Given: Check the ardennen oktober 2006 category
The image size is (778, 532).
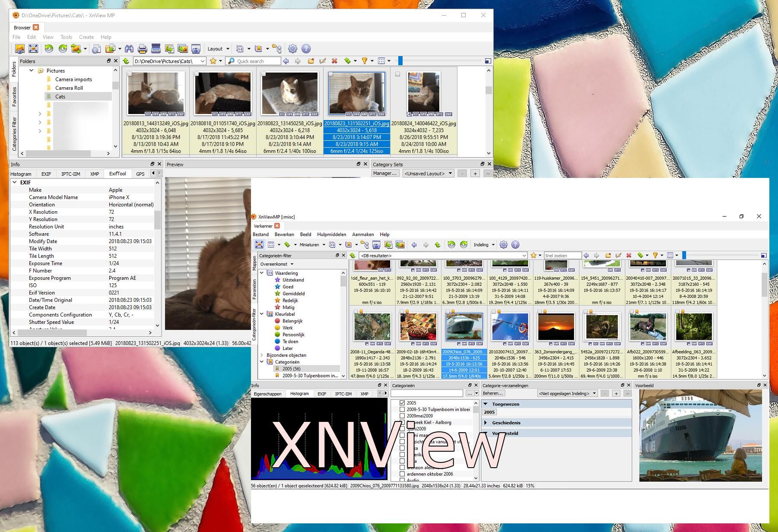Looking at the screenshot, I should (402, 474).
